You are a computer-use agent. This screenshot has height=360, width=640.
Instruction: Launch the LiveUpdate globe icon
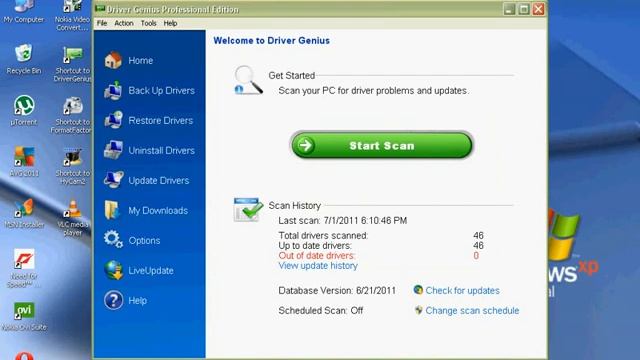point(113,270)
